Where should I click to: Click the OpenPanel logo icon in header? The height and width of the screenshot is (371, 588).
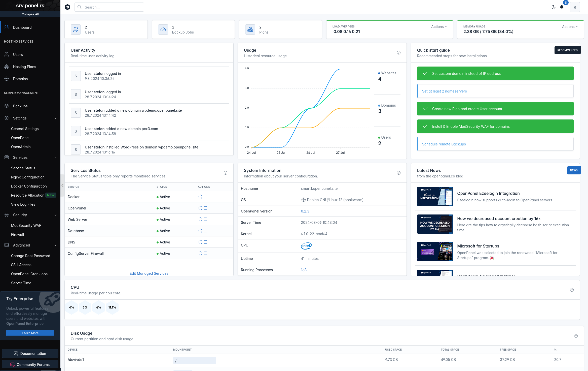click(x=67, y=7)
